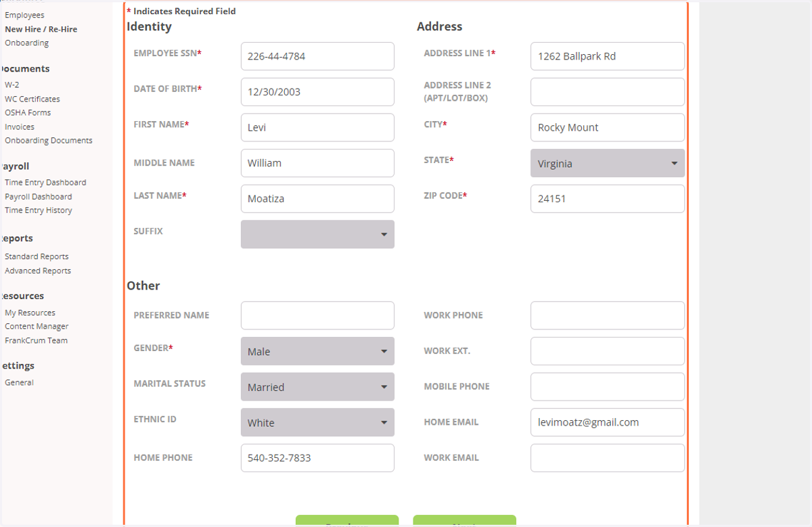812x527 pixels.
Task: Click the City field with Rocky Mount
Action: 608,127
